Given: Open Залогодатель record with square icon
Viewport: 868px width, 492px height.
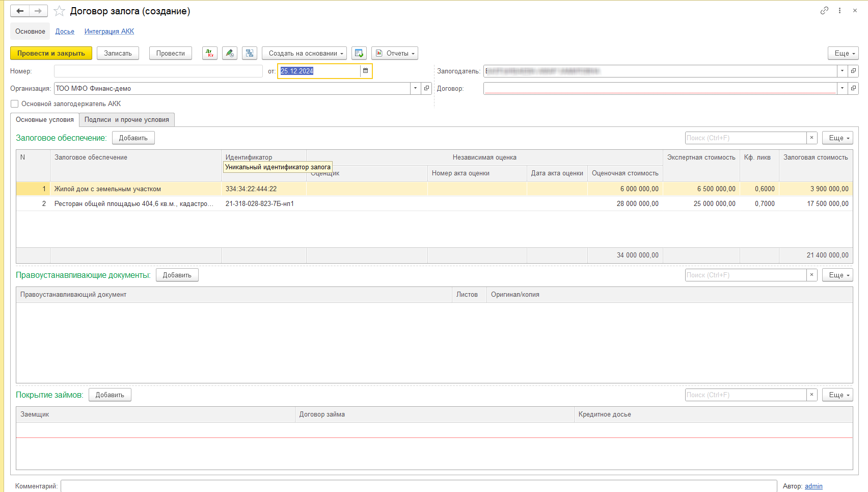Looking at the screenshot, I should tap(853, 71).
